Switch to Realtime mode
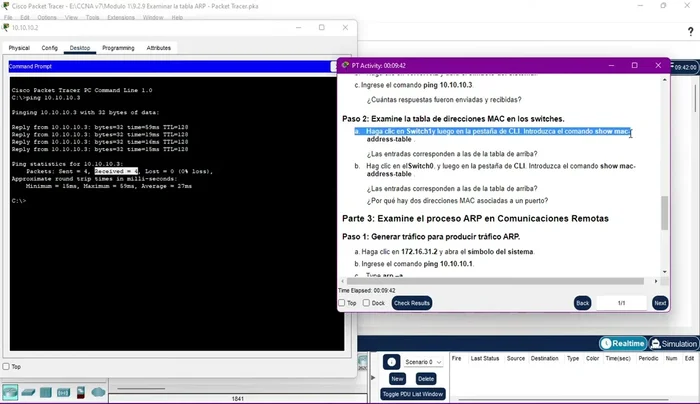The width and height of the screenshot is (700, 404). [x=623, y=343]
